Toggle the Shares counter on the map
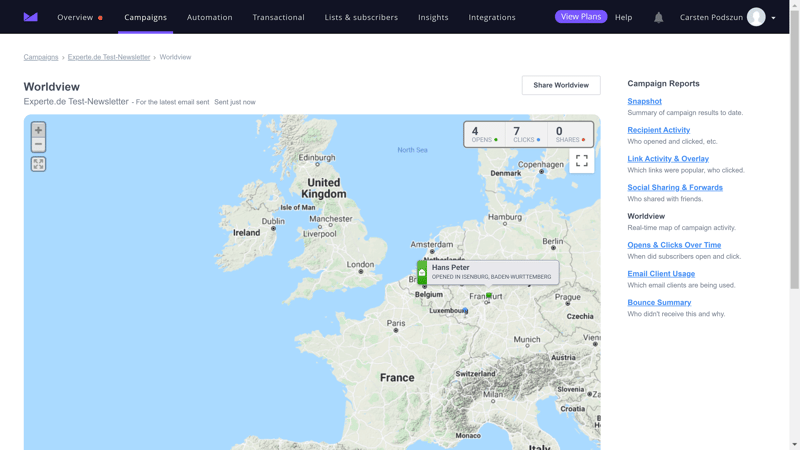This screenshot has width=800, height=450. (570, 134)
